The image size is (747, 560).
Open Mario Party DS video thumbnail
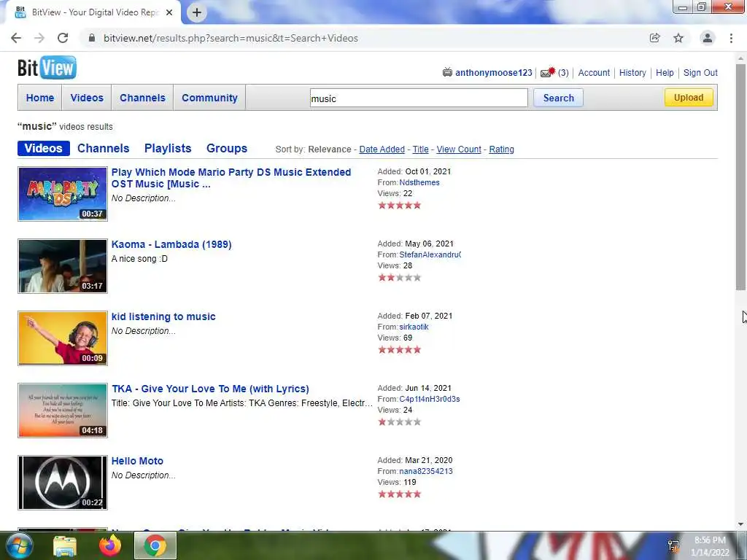point(63,194)
